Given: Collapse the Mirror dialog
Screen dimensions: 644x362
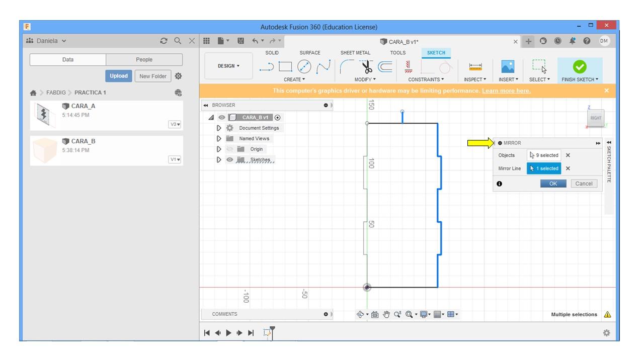Looking at the screenshot, I should [x=500, y=143].
